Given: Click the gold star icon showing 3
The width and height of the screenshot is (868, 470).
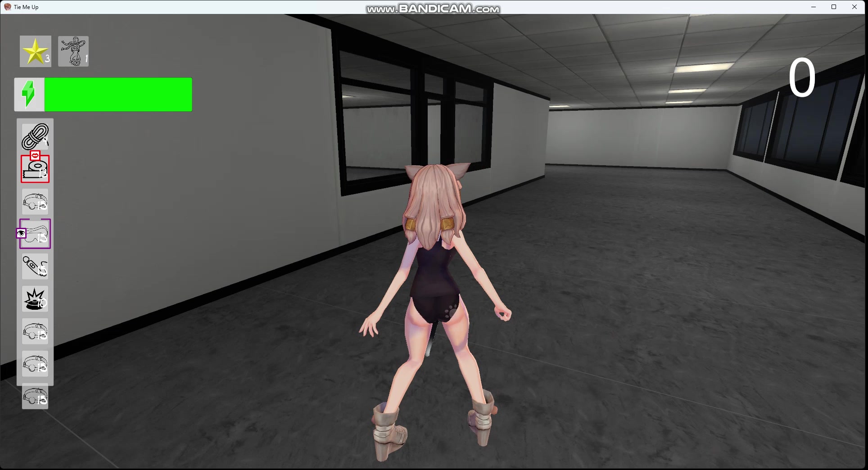Looking at the screenshot, I should click(35, 51).
